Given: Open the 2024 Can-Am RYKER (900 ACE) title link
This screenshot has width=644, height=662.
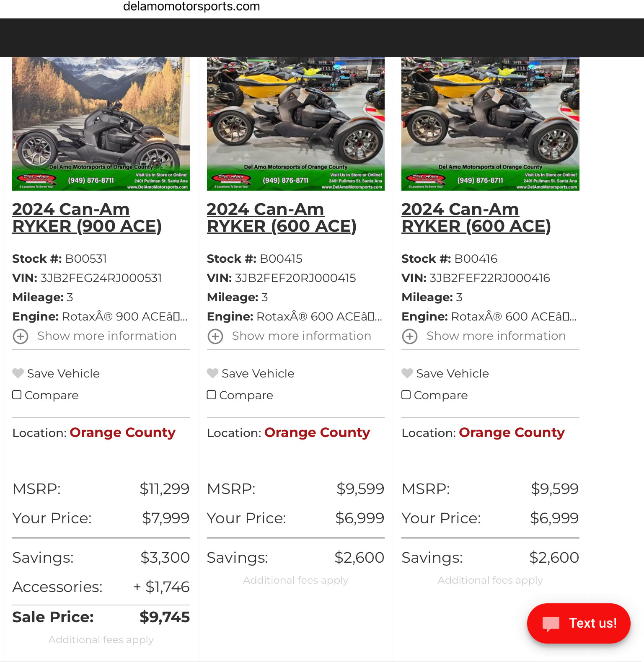Looking at the screenshot, I should pos(87,217).
